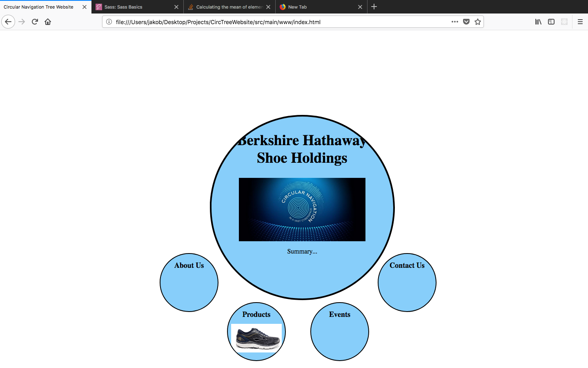Click the Berkshire Hathaway Shoe Holdings heading

[302, 149]
